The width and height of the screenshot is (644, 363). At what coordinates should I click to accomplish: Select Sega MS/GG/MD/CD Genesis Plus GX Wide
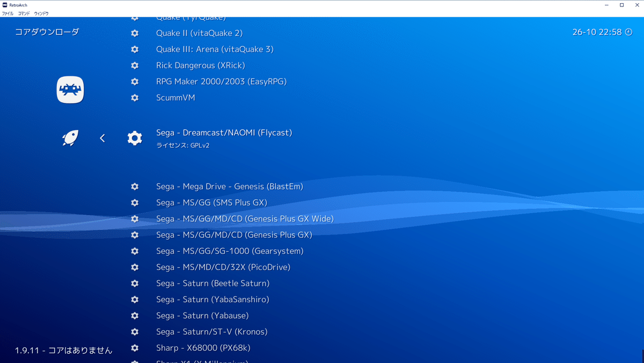[x=245, y=219]
